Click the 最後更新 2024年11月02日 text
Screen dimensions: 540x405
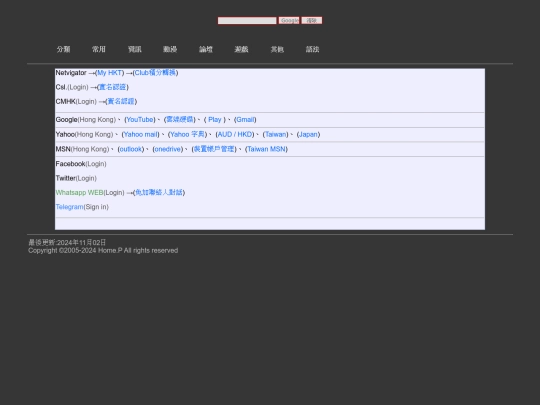click(x=67, y=242)
